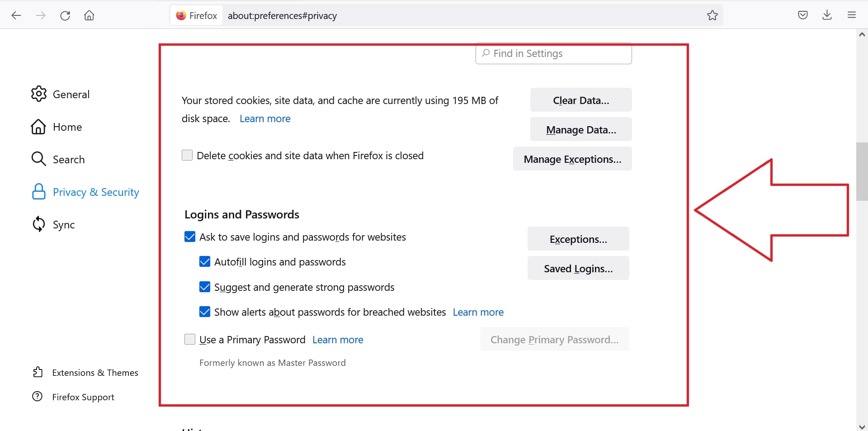Navigate back using the back arrow

point(16,15)
